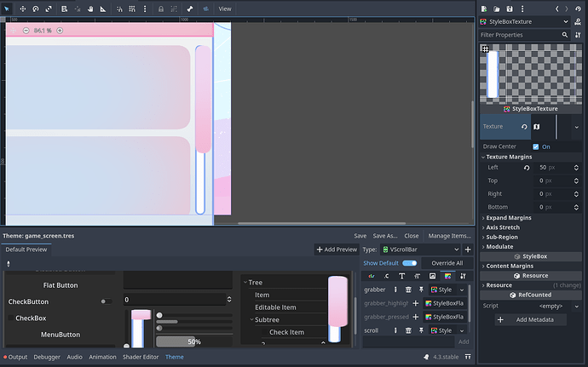Reset zoom via 84.1 % label
This screenshot has height=367, width=588.
43,31
